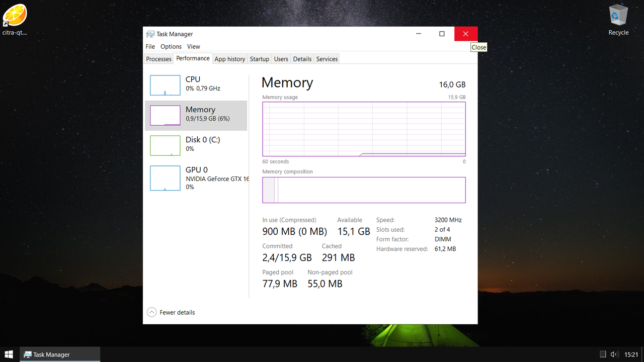Viewport: 644px width, 362px height.
Task: Click the Fewer details link
Action: click(x=177, y=312)
